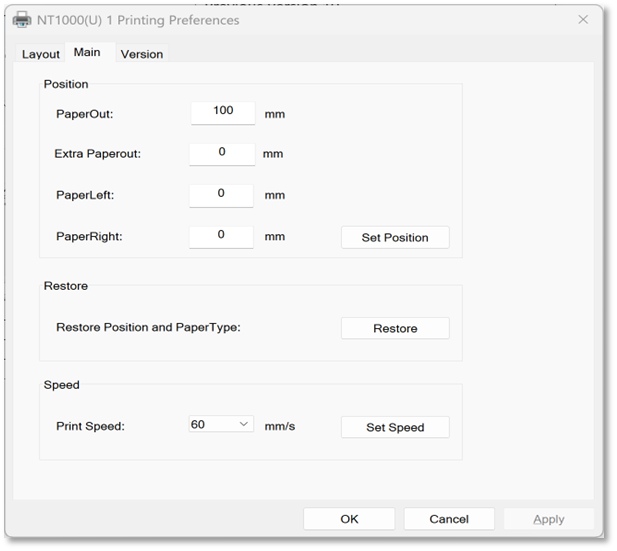Expand the Print Speed dropdown
This screenshot has width=617, height=551.
[x=221, y=425]
